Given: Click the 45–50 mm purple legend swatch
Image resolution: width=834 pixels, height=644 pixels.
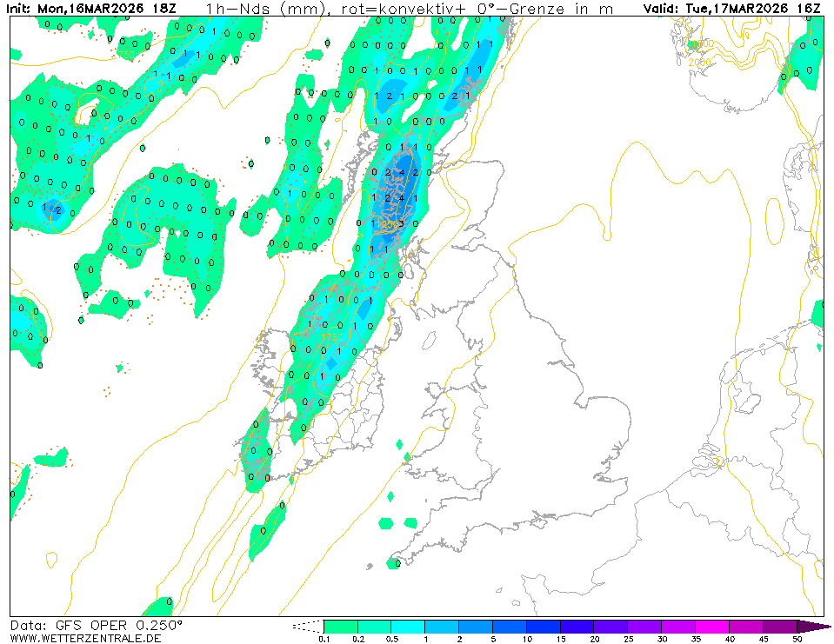Looking at the screenshot, I should 781,626.
